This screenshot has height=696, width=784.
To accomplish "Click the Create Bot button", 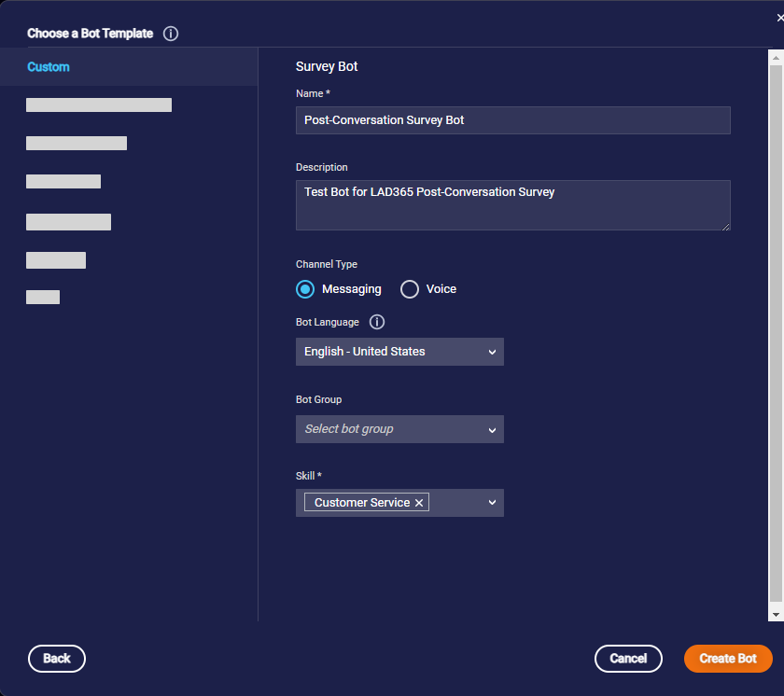I will click(728, 659).
